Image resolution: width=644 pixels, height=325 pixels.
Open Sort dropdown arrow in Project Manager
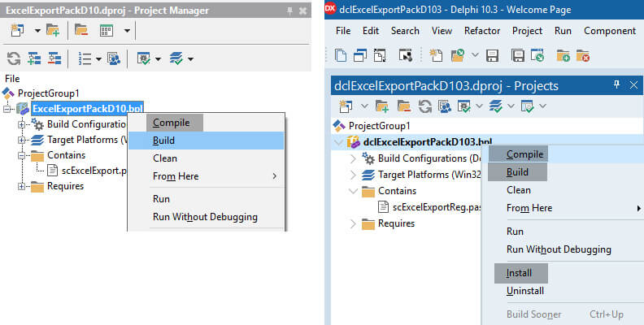[x=98, y=59]
